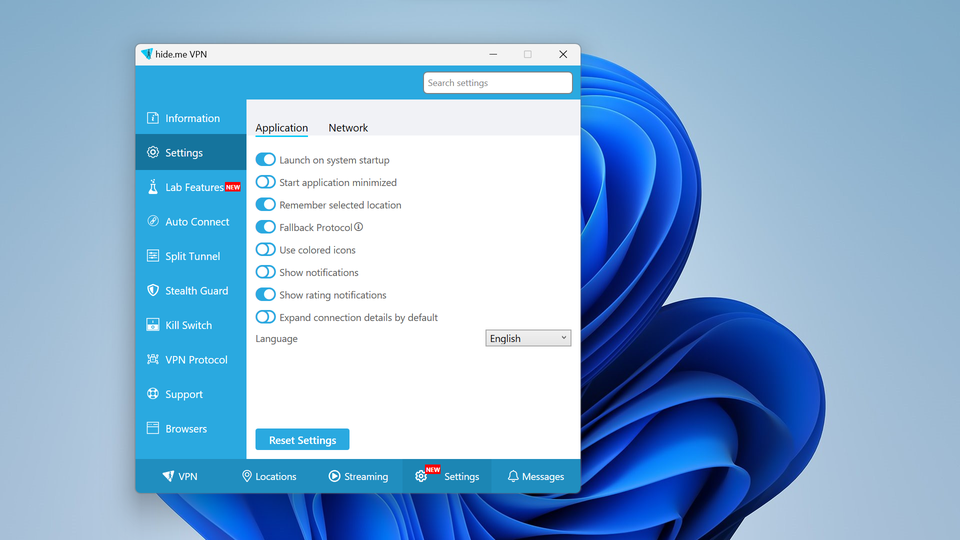Go to the Streaming tab
The image size is (960, 540).
pos(358,476)
